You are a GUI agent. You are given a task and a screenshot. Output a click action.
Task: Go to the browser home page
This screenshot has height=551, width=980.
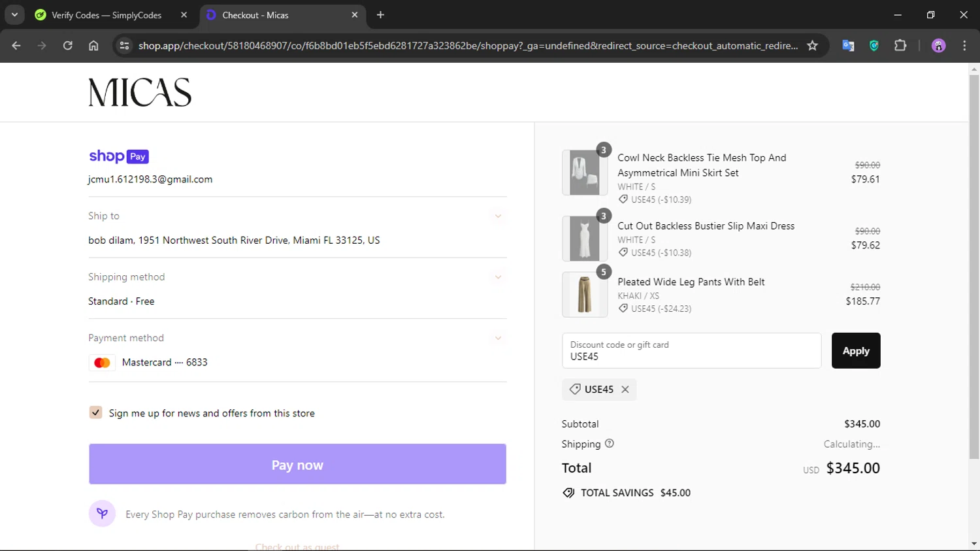(x=93, y=46)
